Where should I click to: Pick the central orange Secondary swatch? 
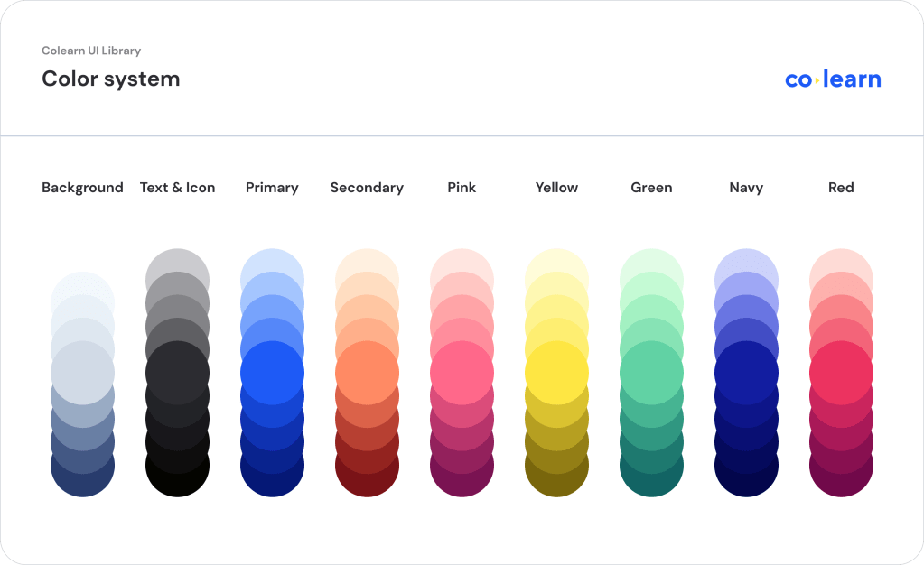pos(367,373)
